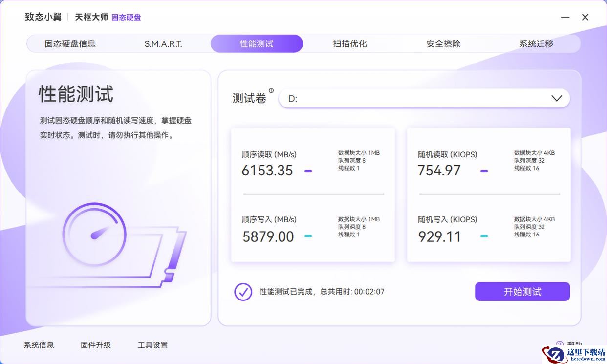Click the speedometer gauge illustration
The width and height of the screenshot is (607, 364).
point(94,235)
